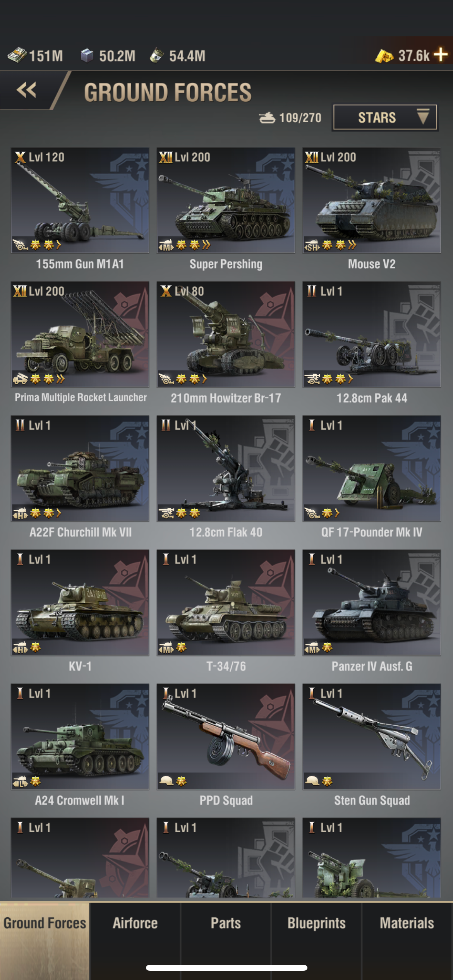453x980 pixels.
Task: Open the Parts tab
Action: (226, 923)
